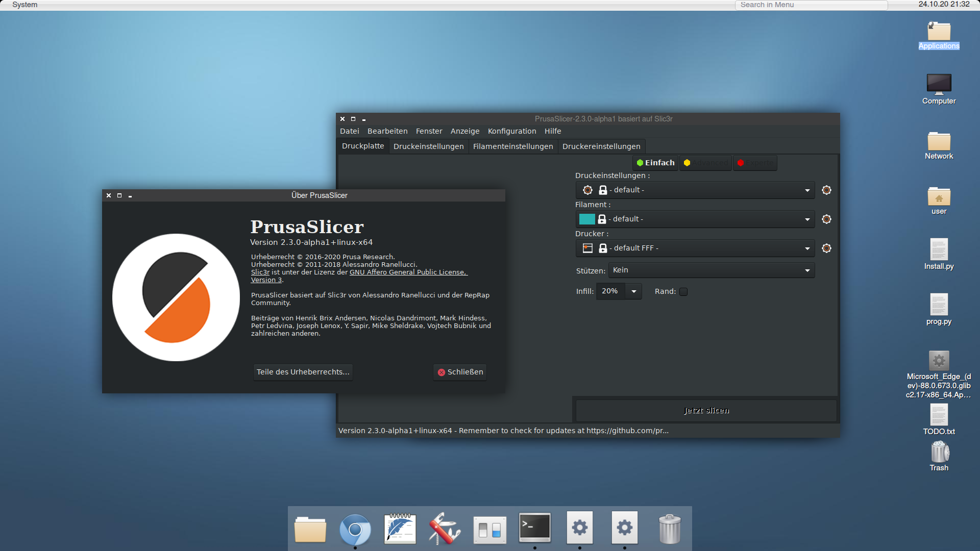Follow the Slic3r link in the about dialog

260,272
